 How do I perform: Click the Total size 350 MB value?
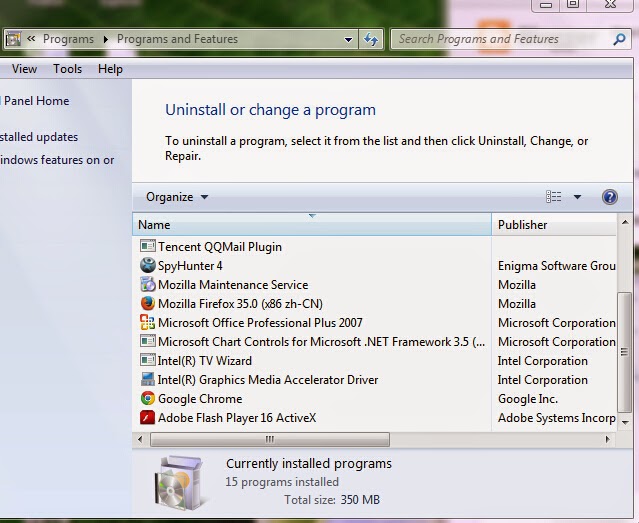360,500
